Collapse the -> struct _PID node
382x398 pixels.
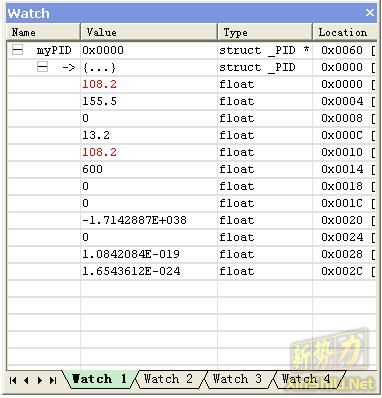point(42,67)
